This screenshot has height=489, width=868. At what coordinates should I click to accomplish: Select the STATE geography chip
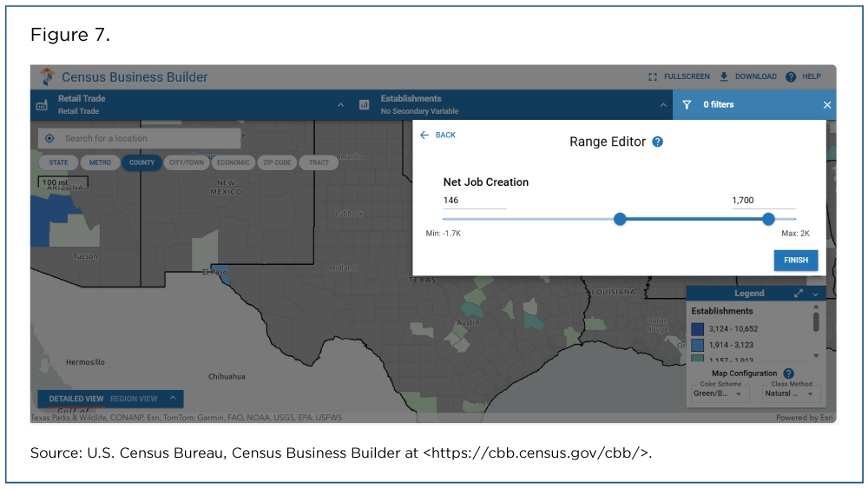(58, 162)
